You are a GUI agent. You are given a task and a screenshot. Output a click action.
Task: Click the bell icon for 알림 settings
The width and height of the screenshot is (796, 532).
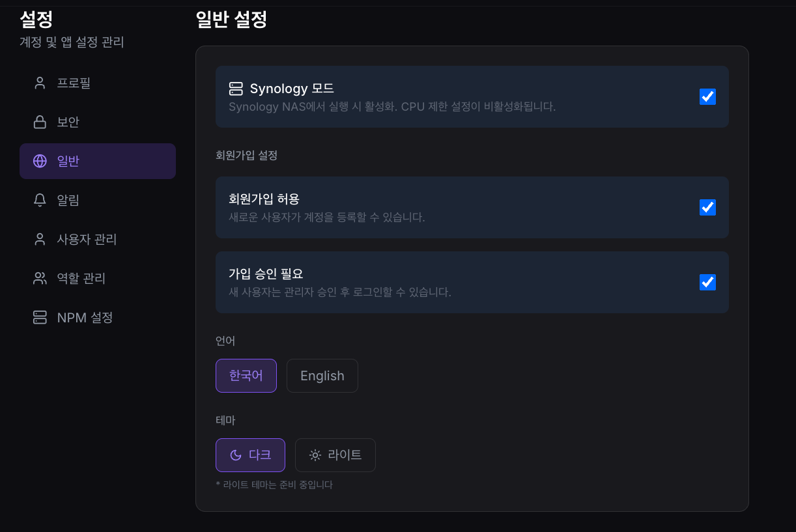(38, 200)
